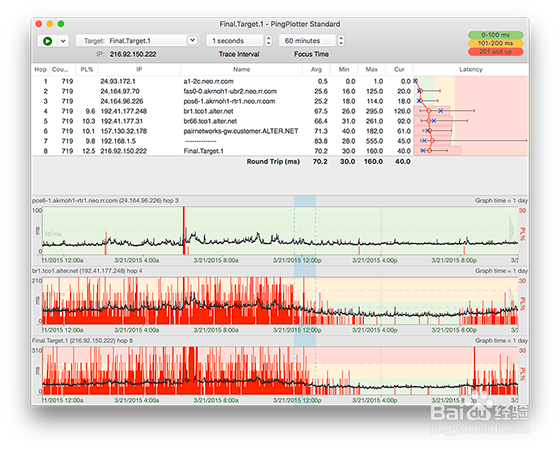Image resolution: width=560 pixels, height=450 pixels.
Task: Click the IP address 216.92.150.222 under Target
Action: [133, 54]
